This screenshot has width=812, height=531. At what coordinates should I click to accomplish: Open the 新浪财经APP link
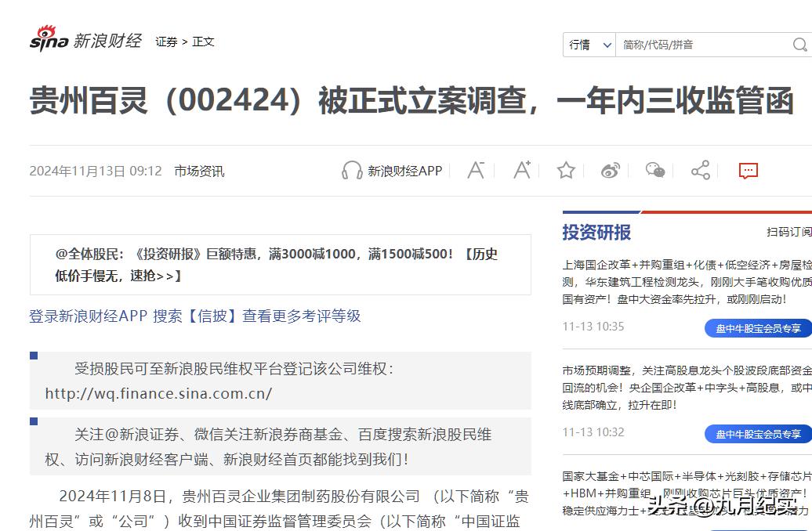[x=404, y=171]
